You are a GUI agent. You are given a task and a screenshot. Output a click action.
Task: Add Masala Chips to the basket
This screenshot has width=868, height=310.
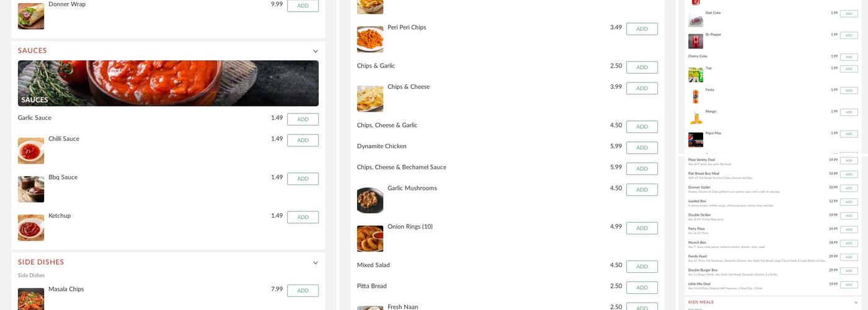303,291
